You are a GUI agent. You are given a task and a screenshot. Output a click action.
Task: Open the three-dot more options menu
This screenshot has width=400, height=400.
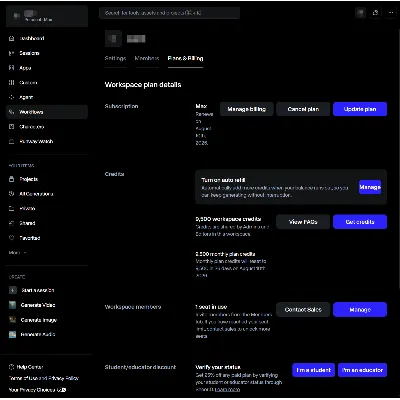click(391, 13)
